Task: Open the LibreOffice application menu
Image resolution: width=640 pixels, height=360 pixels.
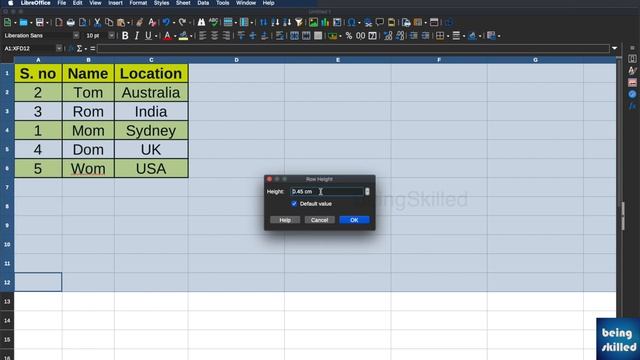Action: [36, 3]
